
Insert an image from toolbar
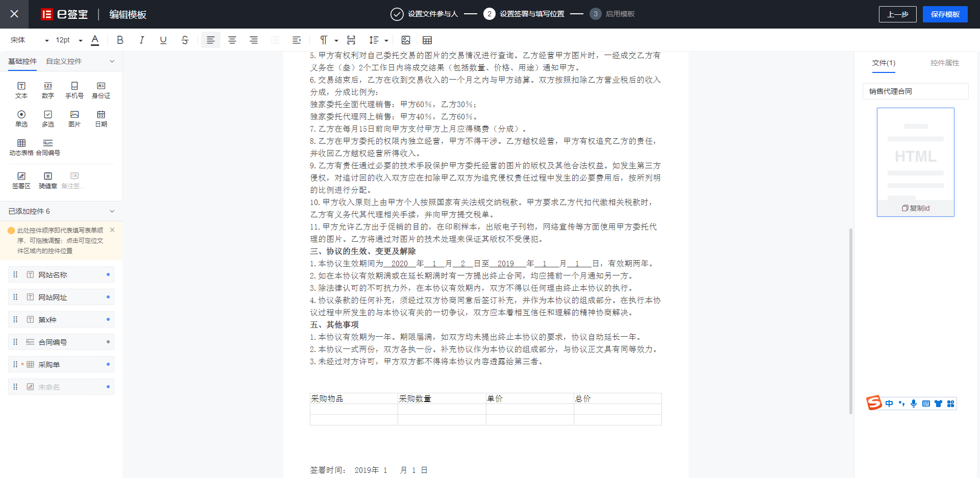(406, 40)
